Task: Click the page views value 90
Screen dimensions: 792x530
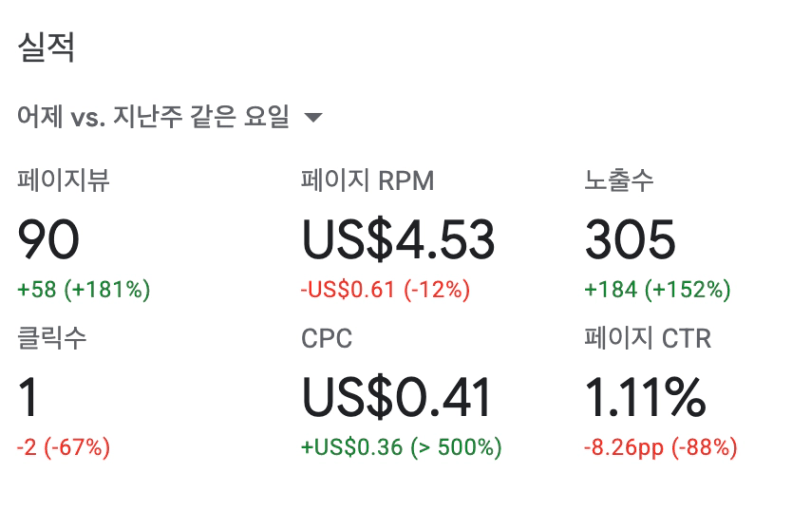Action: tap(49, 240)
